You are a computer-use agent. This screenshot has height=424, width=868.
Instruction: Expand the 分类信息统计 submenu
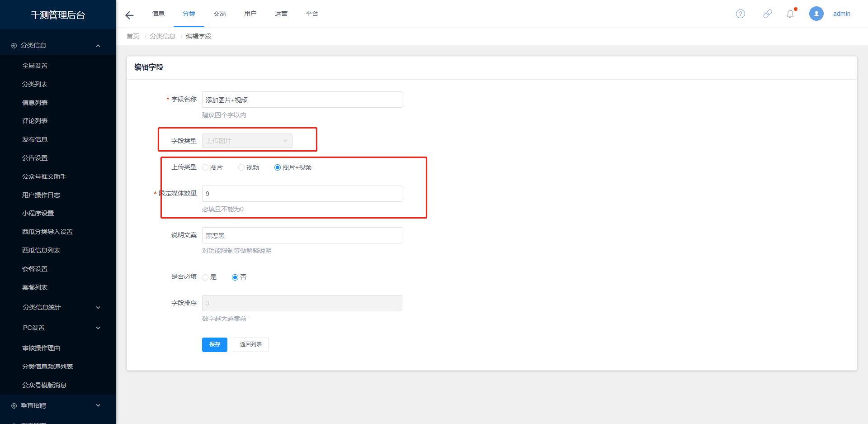(98, 308)
